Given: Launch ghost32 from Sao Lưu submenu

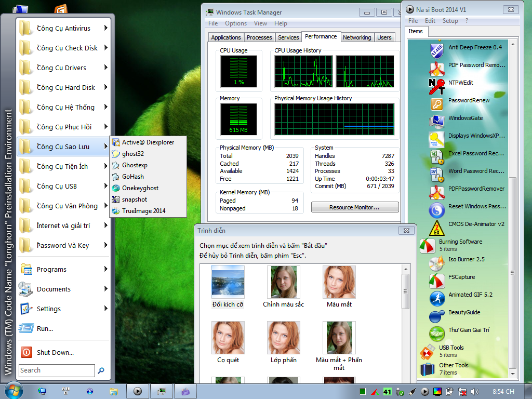Looking at the screenshot, I should click(148, 154).
